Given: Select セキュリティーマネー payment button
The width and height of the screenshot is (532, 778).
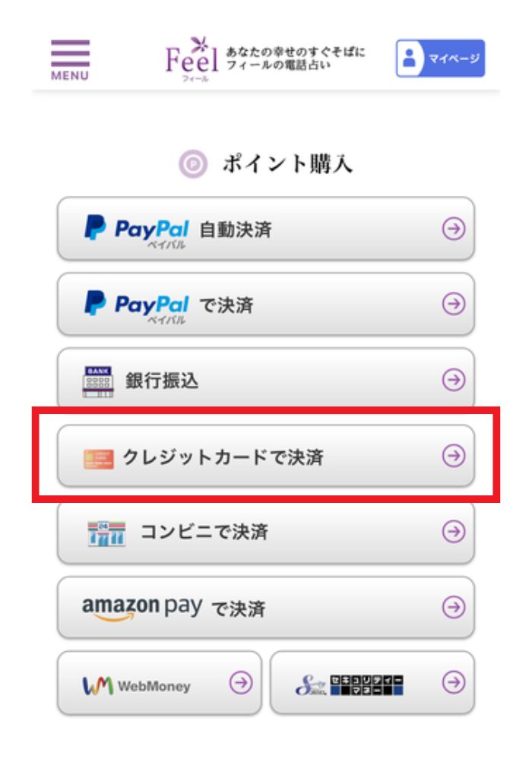Looking at the screenshot, I should 372,683.
